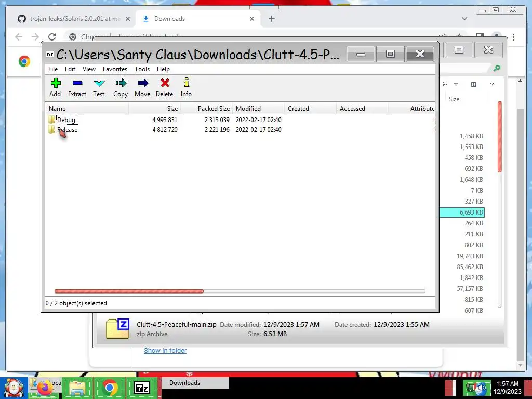The image size is (532, 399).
Task: Click the Explorer vertical scrollbar thumb
Action: point(499,137)
